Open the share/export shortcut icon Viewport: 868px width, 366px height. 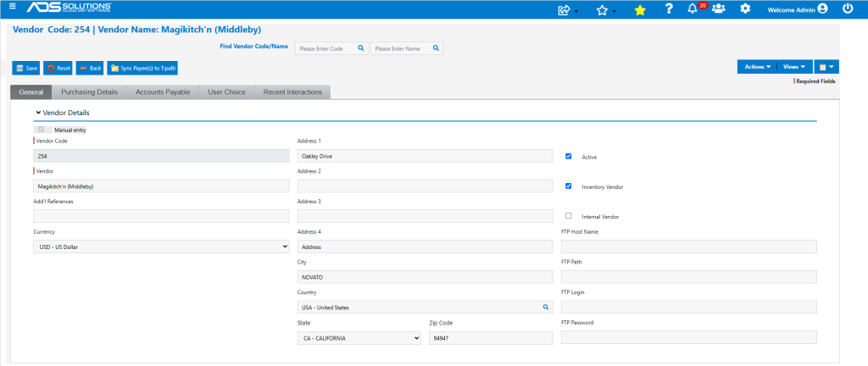pyautogui.click(x=565, y=9)
